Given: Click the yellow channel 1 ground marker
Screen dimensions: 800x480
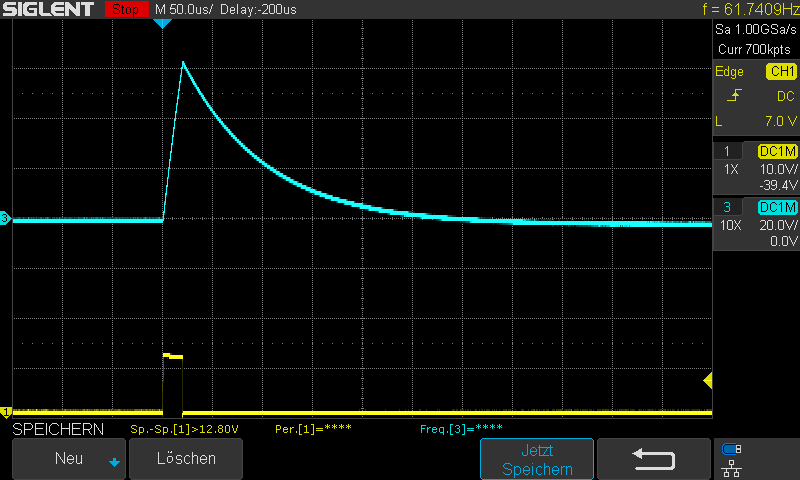Looking at the screenshot, I should click(x=6, y=412).
